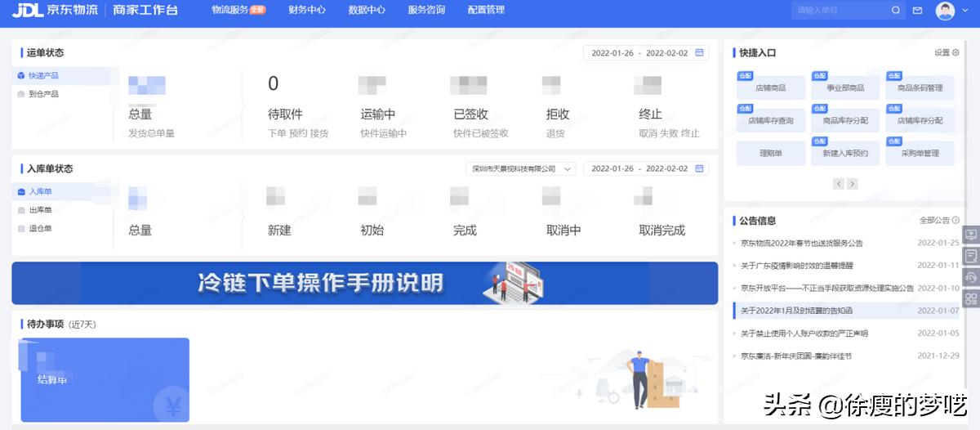This screenshot has height=430, width=980.
Task: Open 全部公告 all announcements link
Action: pos(939,221)
